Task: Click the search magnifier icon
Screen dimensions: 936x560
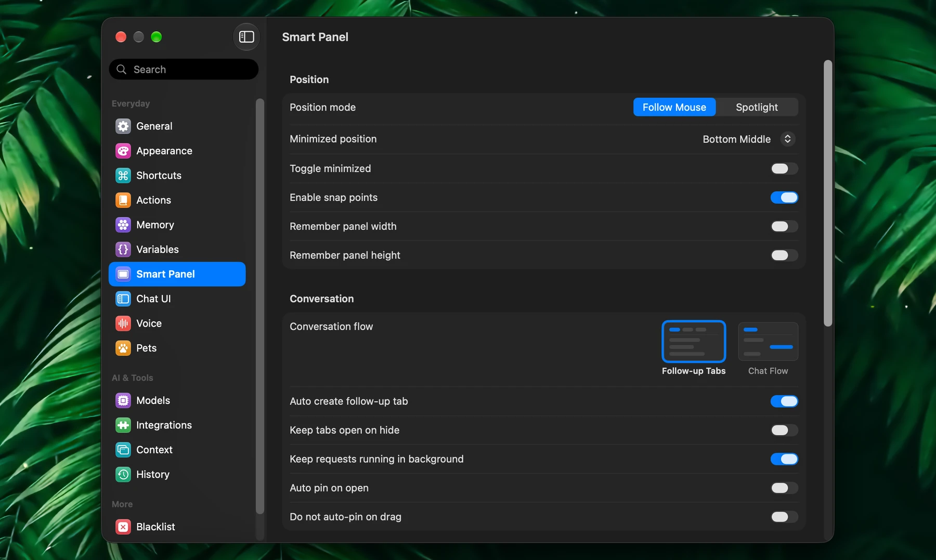Action: [x=122, y=69]
